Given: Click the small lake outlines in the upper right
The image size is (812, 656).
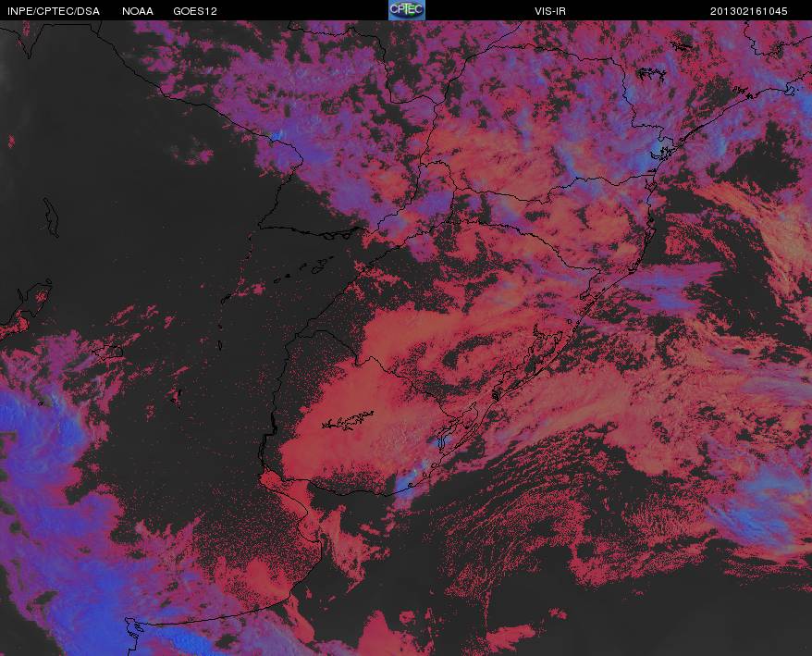Looking at the screenshot, I should pos(650,74).
